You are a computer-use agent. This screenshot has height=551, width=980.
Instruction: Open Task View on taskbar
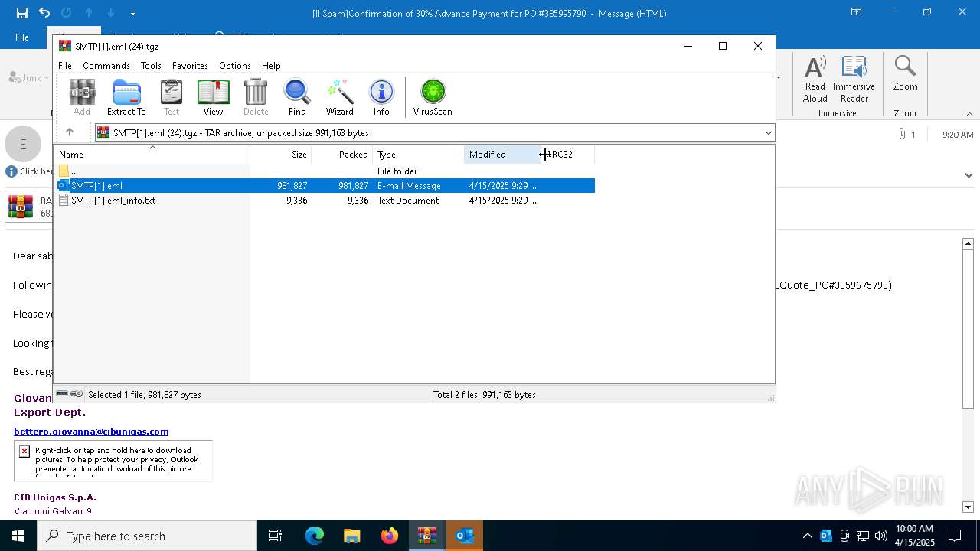[276, 536]
